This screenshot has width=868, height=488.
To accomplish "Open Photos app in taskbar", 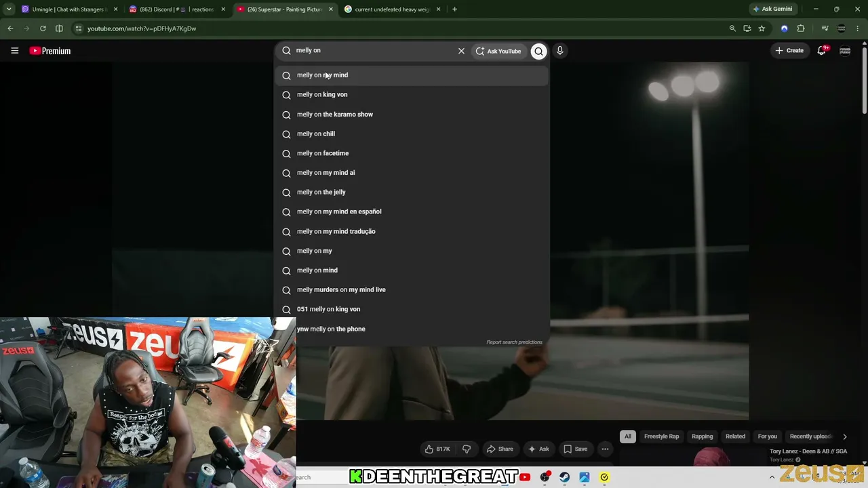I will click(x=584, y=477).
